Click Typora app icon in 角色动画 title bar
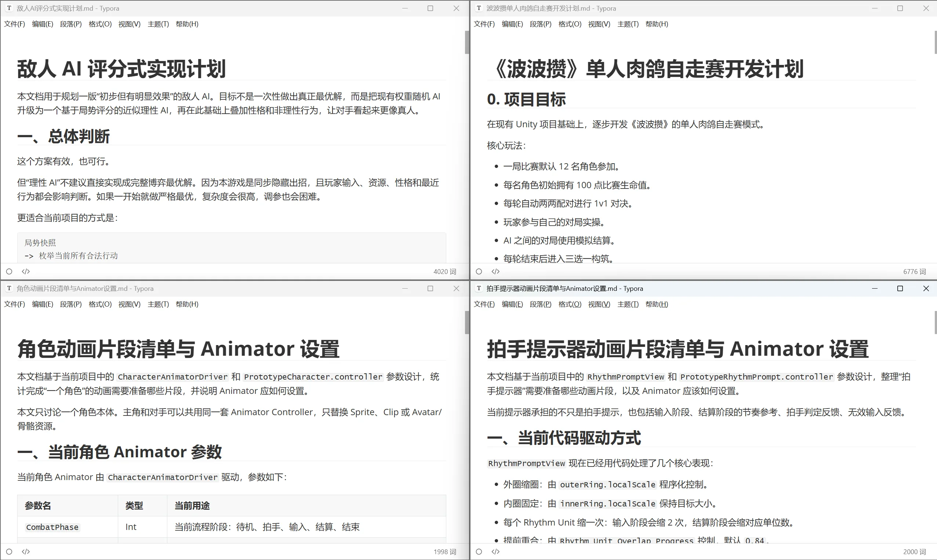The width and height of the screenshot is (937, 560). click(9, 288)
